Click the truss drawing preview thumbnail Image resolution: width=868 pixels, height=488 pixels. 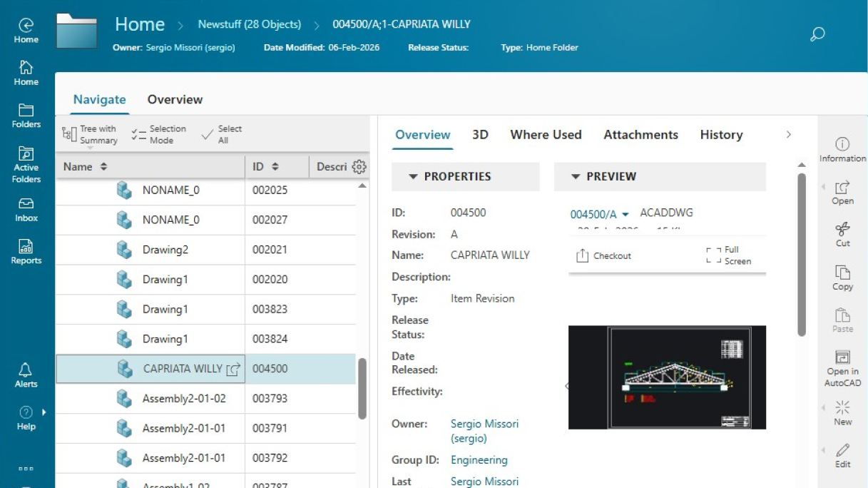tap(667, 377)
